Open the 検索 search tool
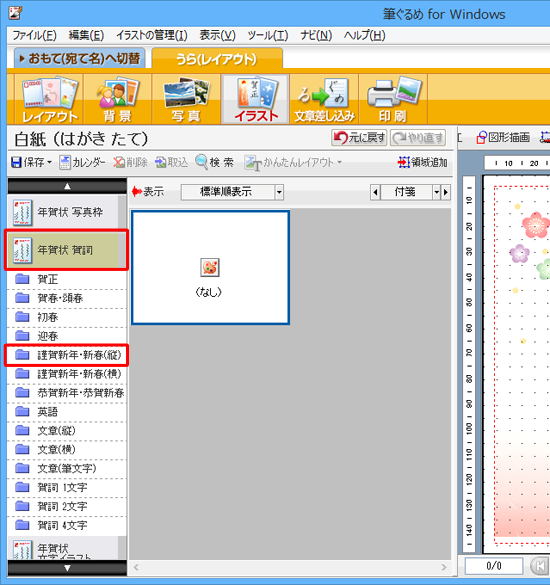Viewport: 550px width, 585px height. [215, 162]
